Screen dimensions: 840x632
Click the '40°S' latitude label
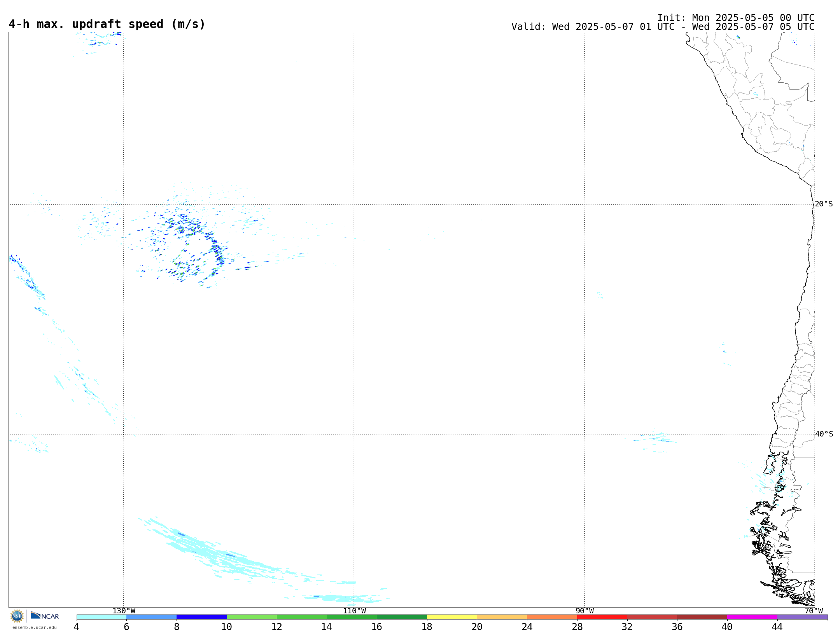pyautogui.click(x=824, y=434)
